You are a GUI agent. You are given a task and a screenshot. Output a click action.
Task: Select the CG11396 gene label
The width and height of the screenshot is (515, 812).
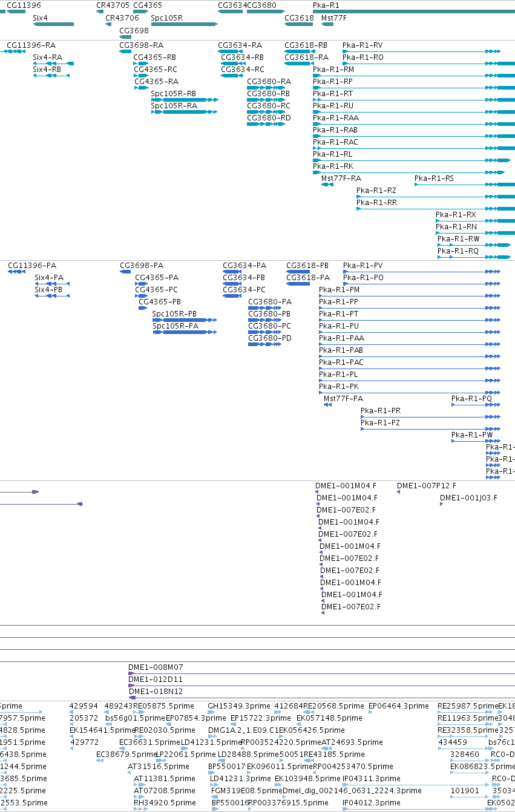click(x=24, y=5)
